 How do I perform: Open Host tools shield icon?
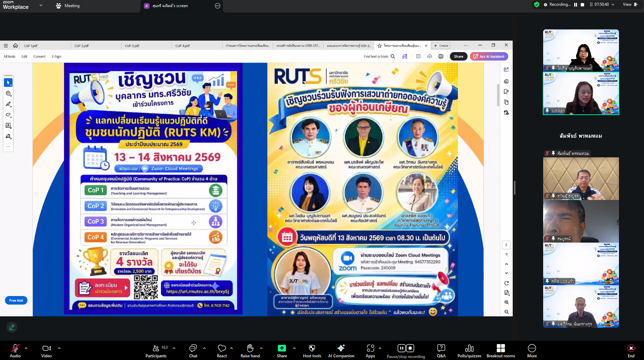coord(312,348)
